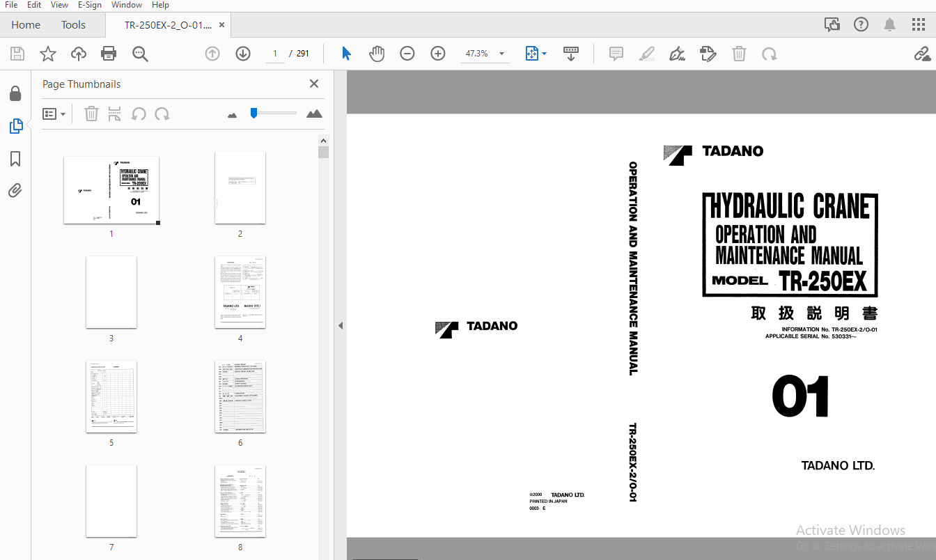Viewport: 936px width, 560px height.
Task: Click the upload to cloud icon
Action: (x=79, y=54)
